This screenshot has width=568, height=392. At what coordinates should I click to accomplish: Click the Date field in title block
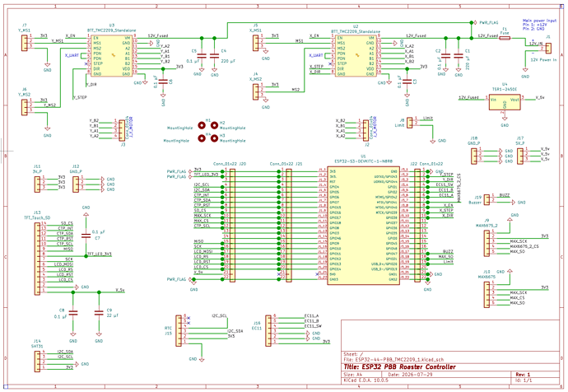click(x=410, y=374)
